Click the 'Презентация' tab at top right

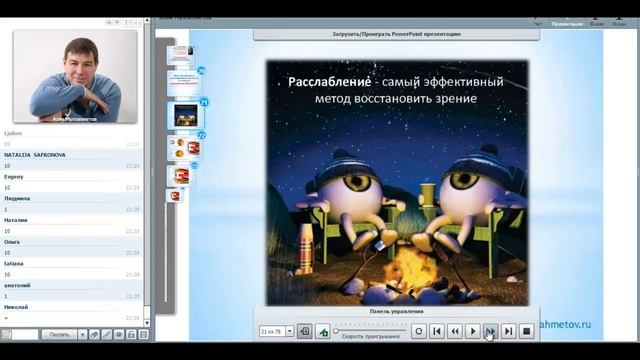tap(567, 24)
